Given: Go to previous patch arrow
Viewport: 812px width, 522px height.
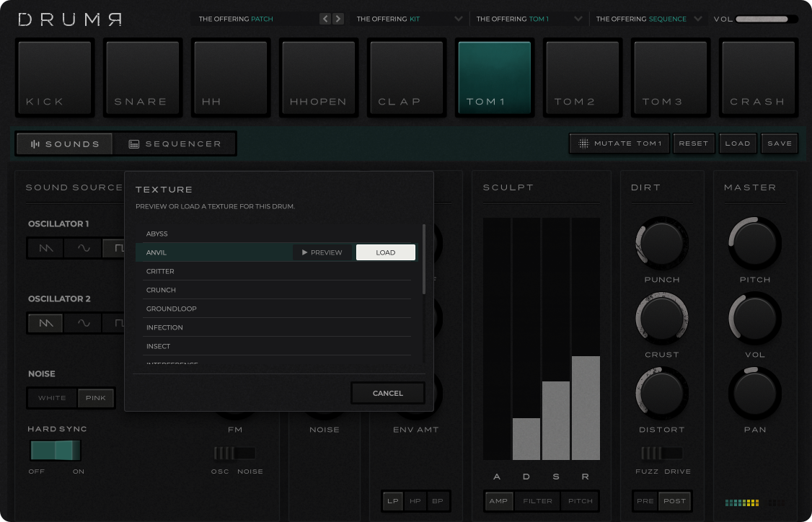Looking at the screenshot, I should [x=325, y=19].
